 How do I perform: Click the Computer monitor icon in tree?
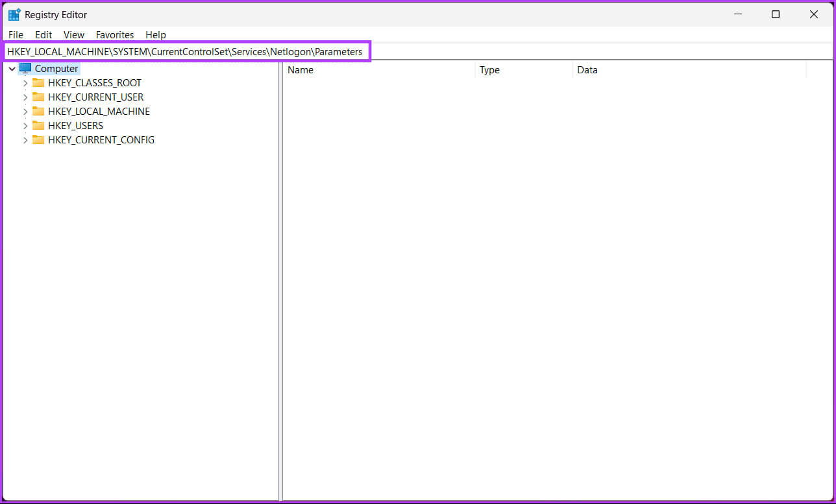(x=25, y=68)
